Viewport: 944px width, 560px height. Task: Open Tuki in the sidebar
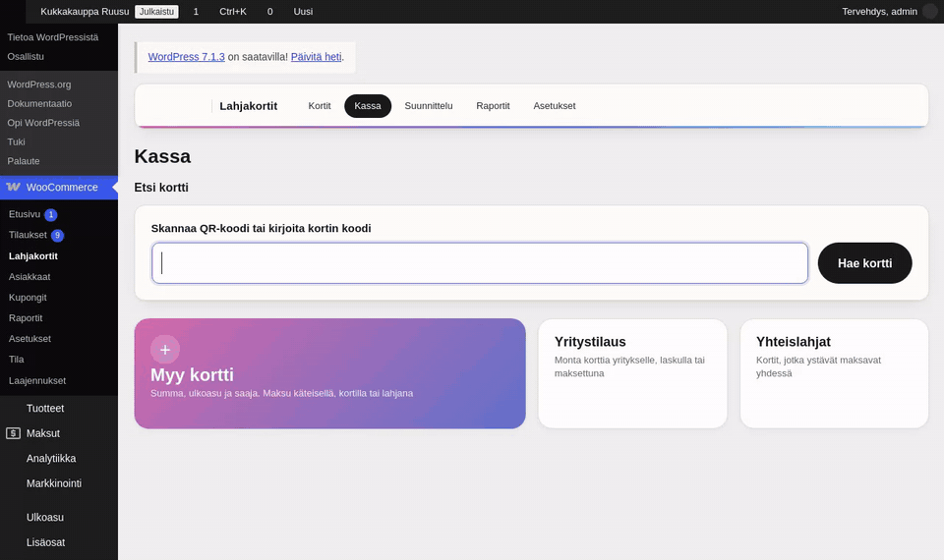(17, 141)
